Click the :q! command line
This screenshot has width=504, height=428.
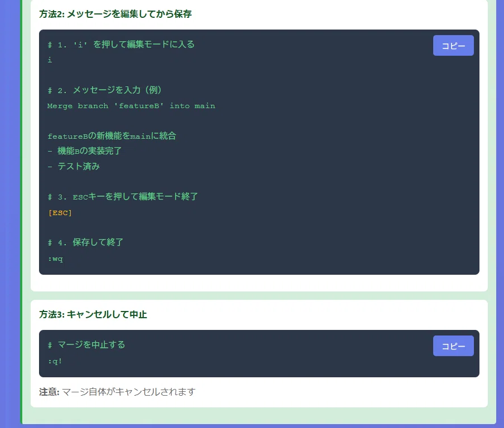pos(55,361)
